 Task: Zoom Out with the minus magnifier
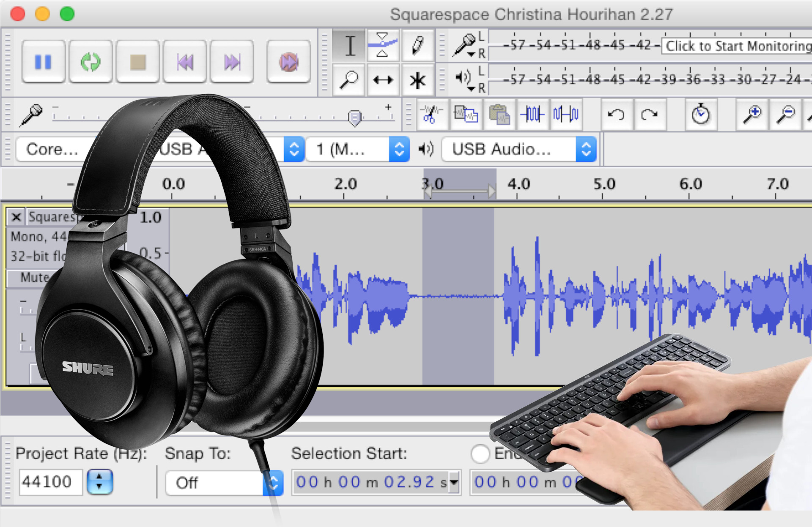[x=786, y=115]
